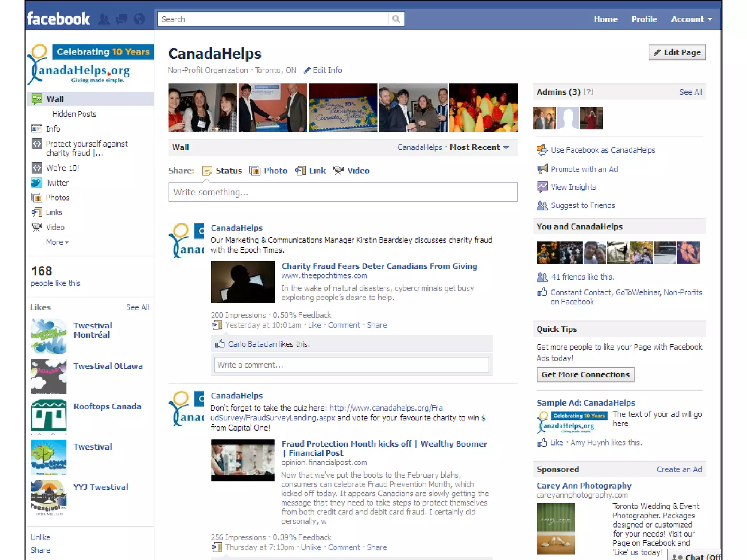This screenshot has height=560, width=747.
Task: Click the search magnifier button
Action: [396, 19]
